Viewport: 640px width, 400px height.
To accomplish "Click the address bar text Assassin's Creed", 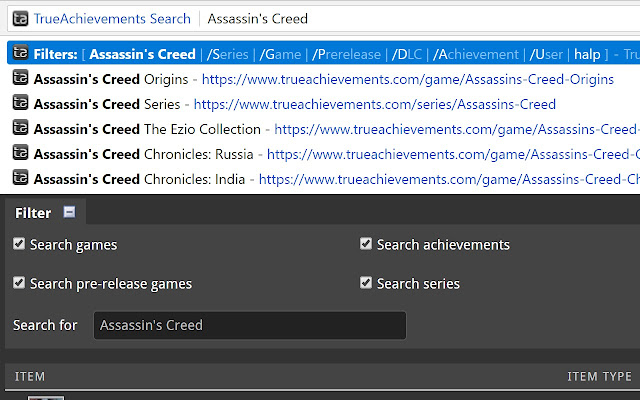I will point(258,19).
